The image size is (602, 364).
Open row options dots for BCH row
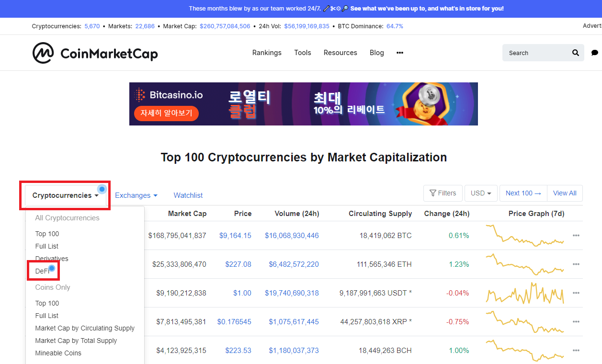(576, 351)
